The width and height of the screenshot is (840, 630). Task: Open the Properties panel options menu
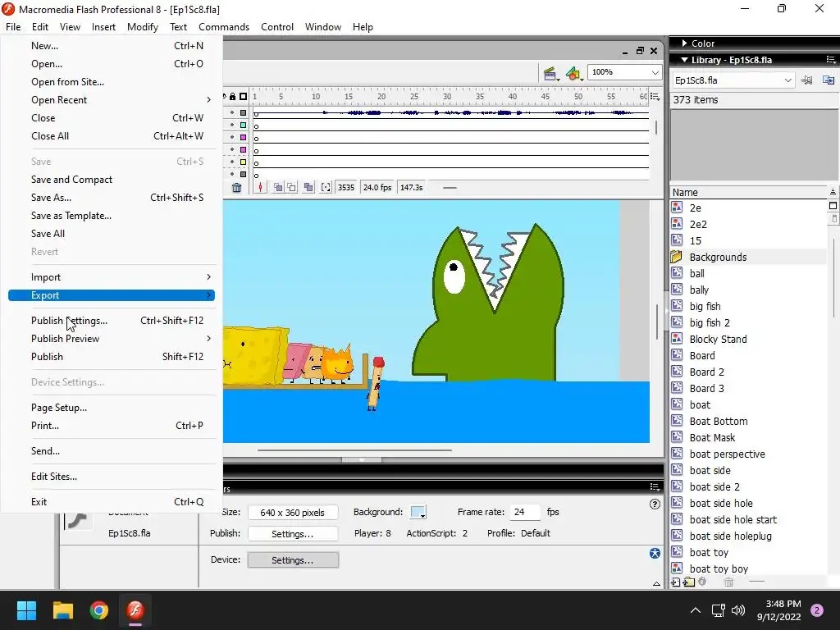[655, 486]
